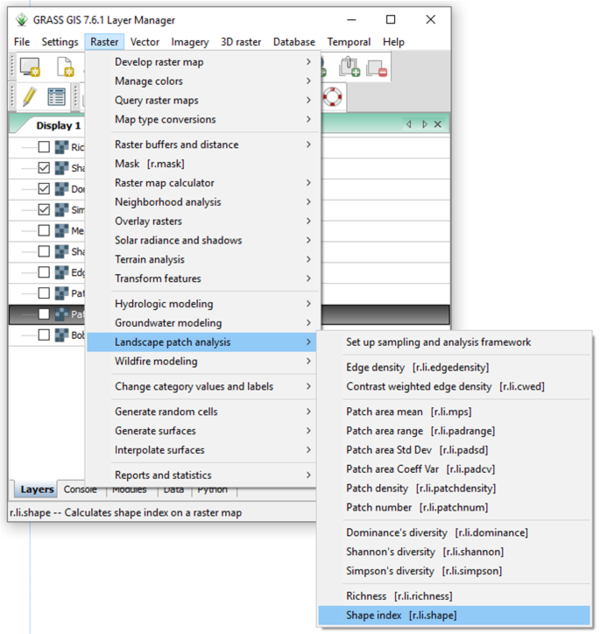The width and height of the screenshot is (600, 634).
Task: Open the Wildfire modeling submenu
Action: (203, 361)
